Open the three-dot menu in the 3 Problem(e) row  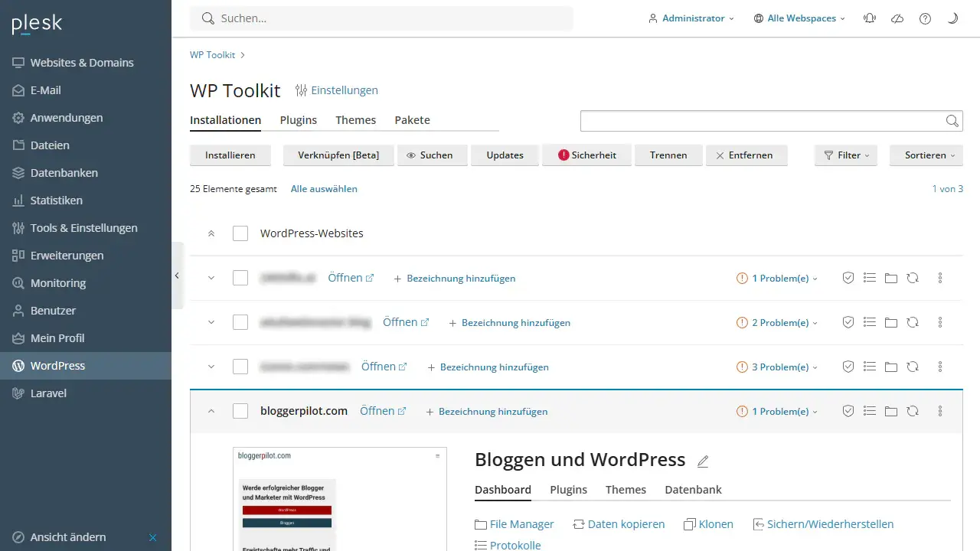click(940, 367)
